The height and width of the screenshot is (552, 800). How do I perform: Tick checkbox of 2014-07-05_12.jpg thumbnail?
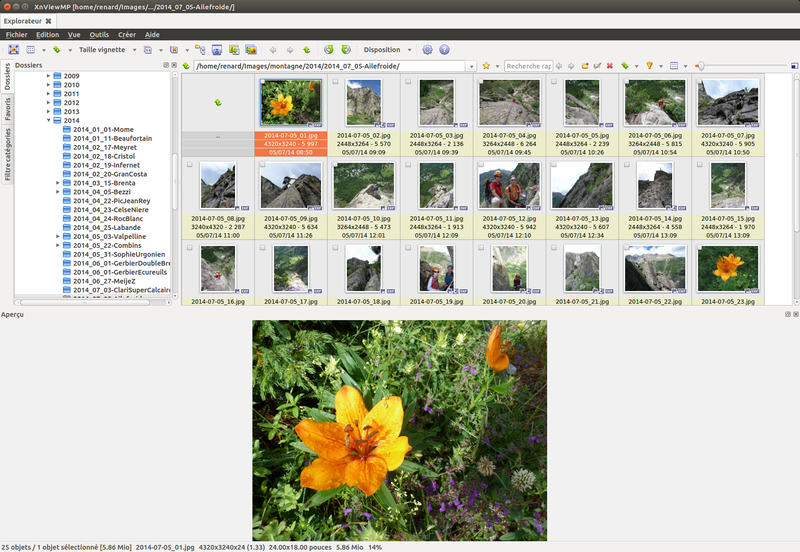click(x=481, y=165)
